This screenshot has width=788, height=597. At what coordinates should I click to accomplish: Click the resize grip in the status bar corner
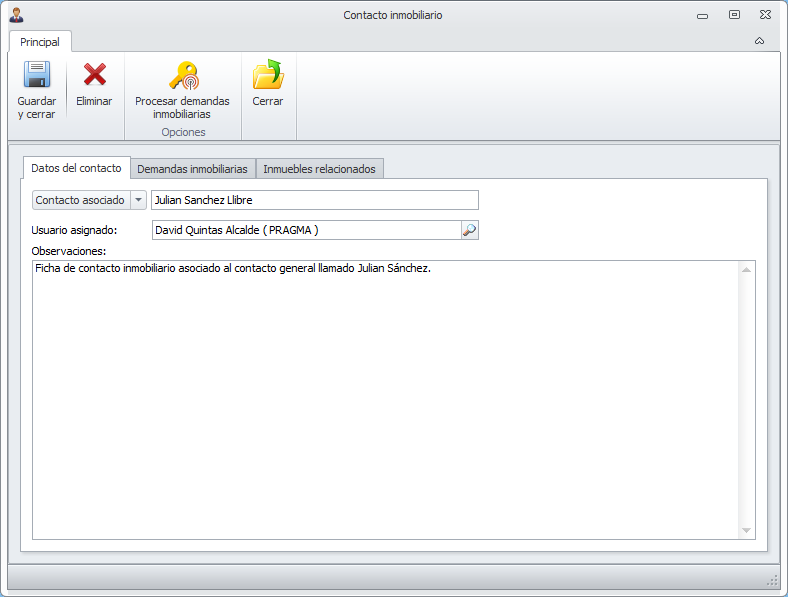point(772,581)
